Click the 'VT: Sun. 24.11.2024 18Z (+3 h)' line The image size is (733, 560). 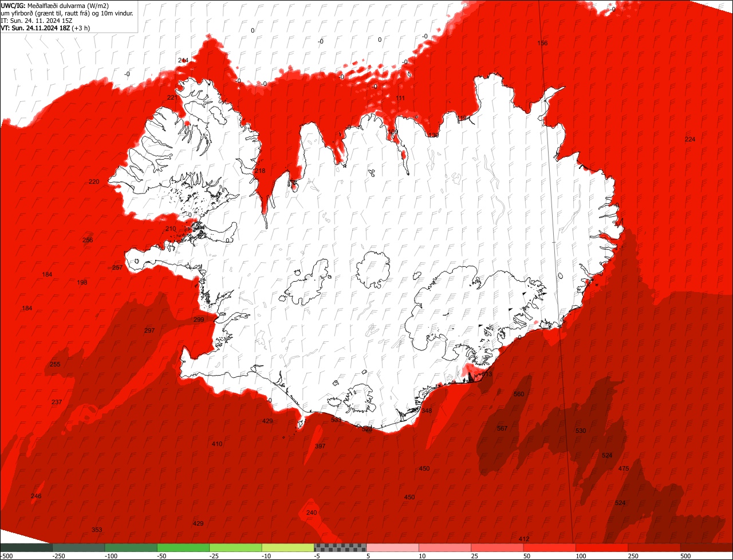tap(45, 27)
